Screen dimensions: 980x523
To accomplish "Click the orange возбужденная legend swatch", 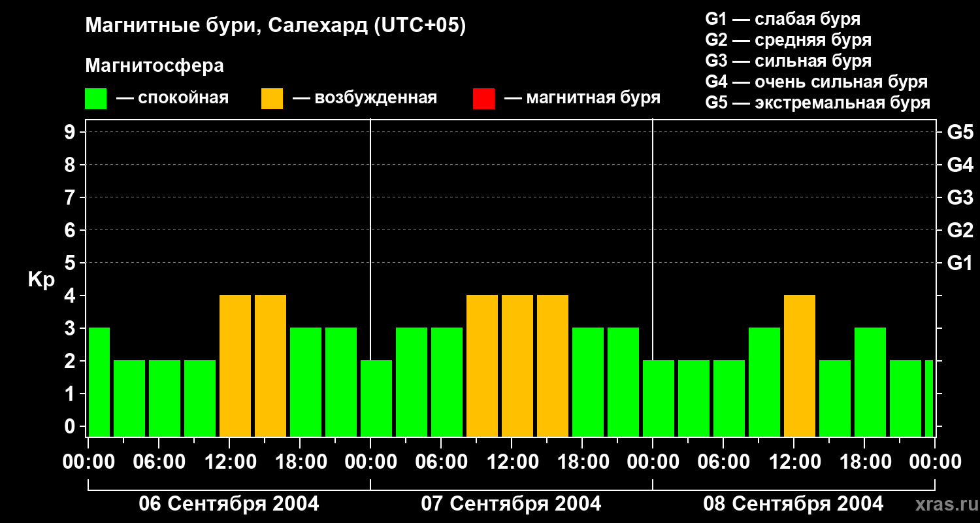I will [x=272, y=99].
